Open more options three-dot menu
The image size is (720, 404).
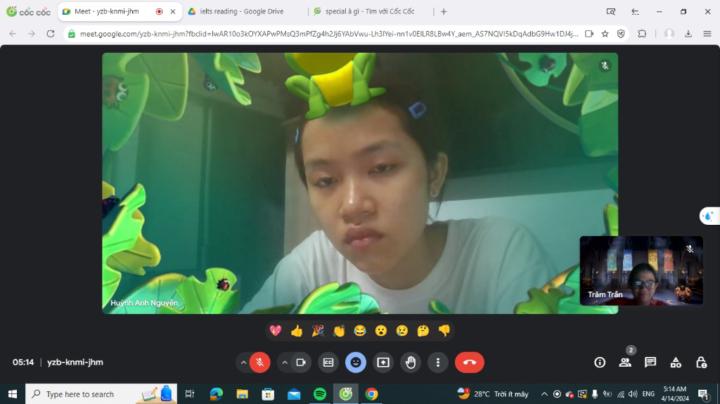[x=438, y=363]
